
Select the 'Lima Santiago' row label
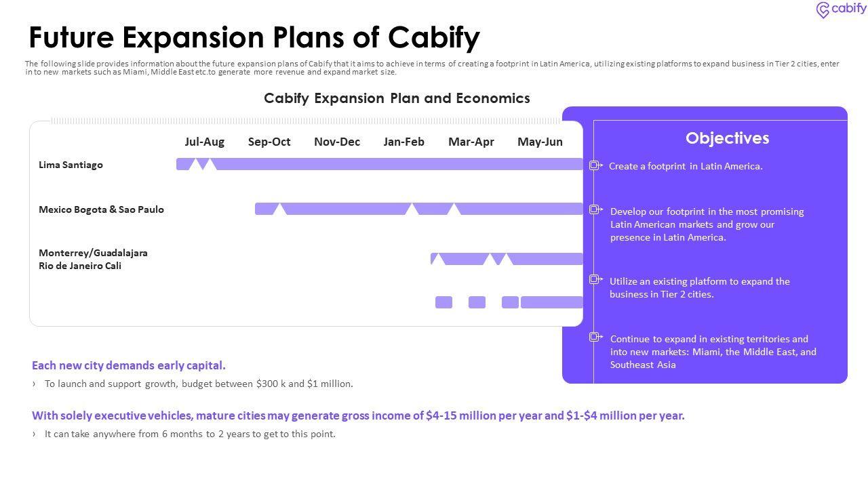[x=71, y=165]
